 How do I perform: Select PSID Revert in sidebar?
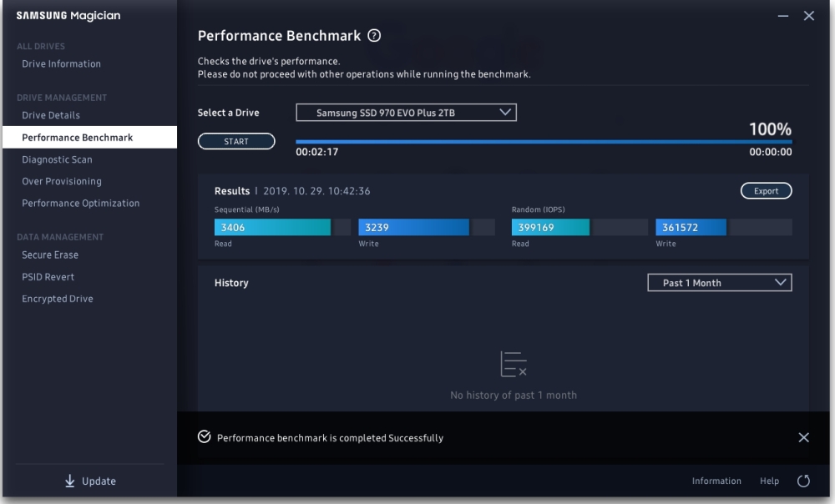pyautogui.click(x=48, y=277)
